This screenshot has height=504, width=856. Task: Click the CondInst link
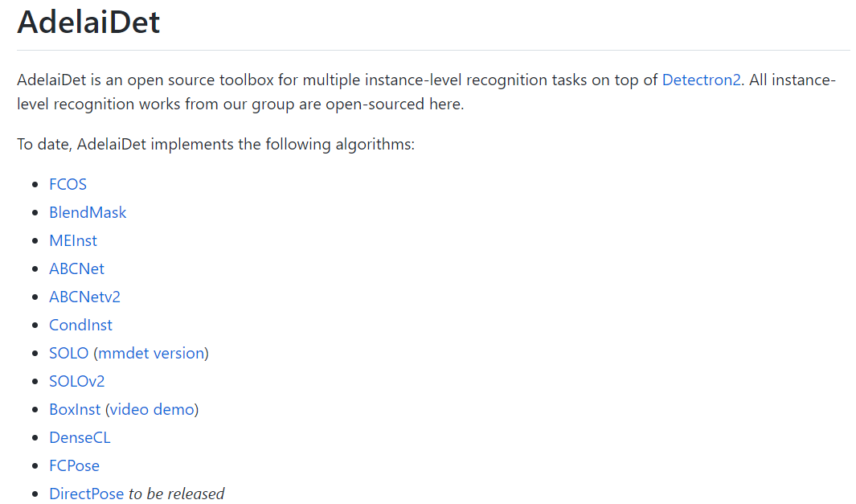coord(80,326)
